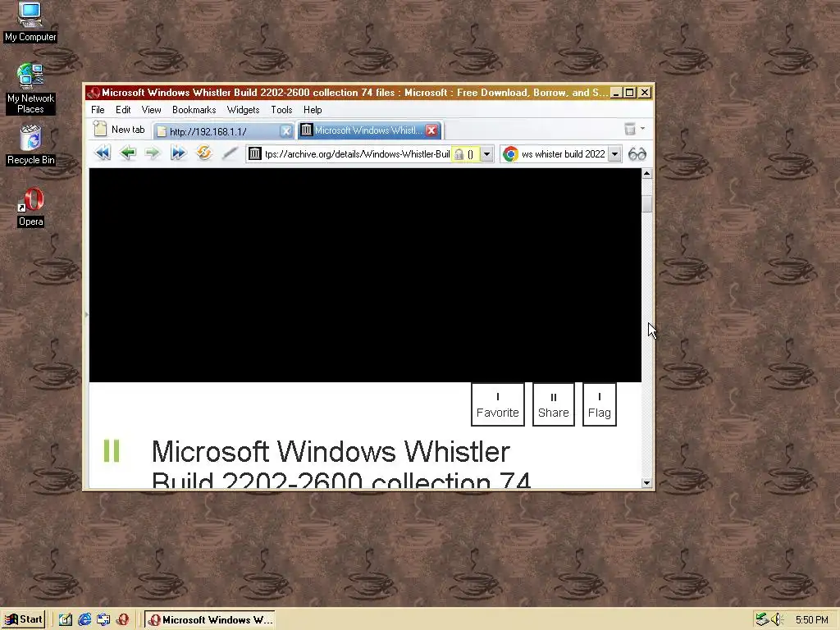The width and height of the screenshot is (840, 630).
Task: Click the Flag button
Action: tap(600, 405)
